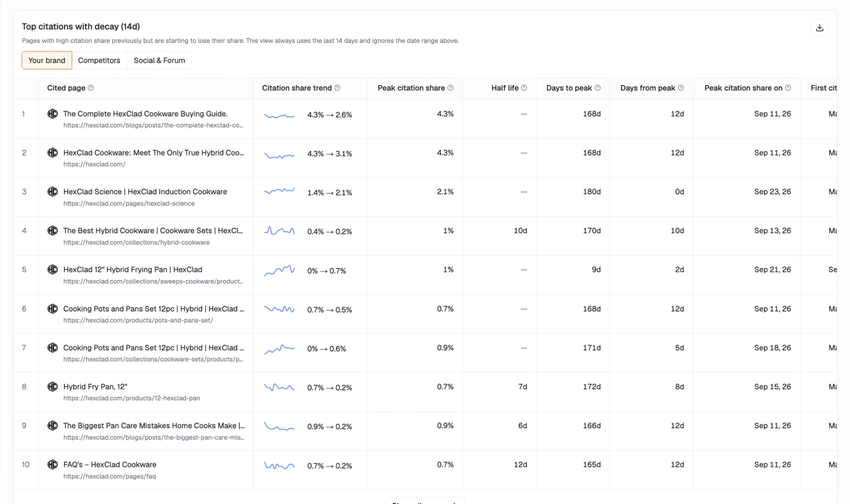Click half life value 10d
The height and width of the screenshot is (504, 850).
click(520, 231)
